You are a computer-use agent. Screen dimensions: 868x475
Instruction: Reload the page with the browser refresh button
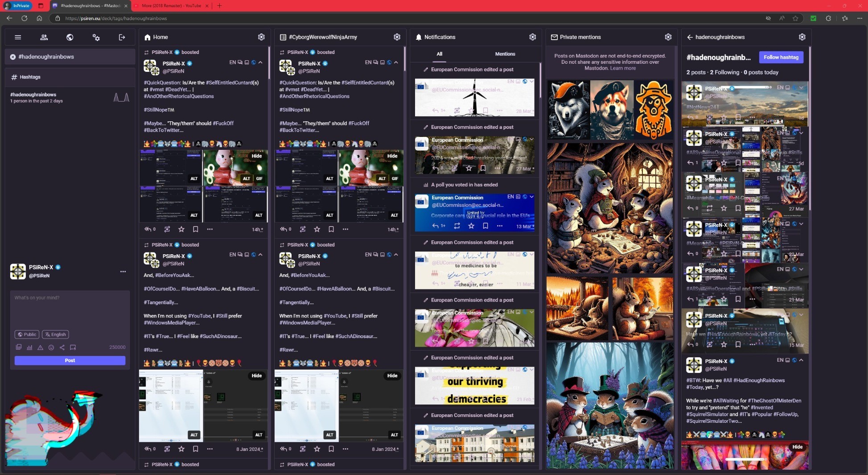[x=25, y=18]
